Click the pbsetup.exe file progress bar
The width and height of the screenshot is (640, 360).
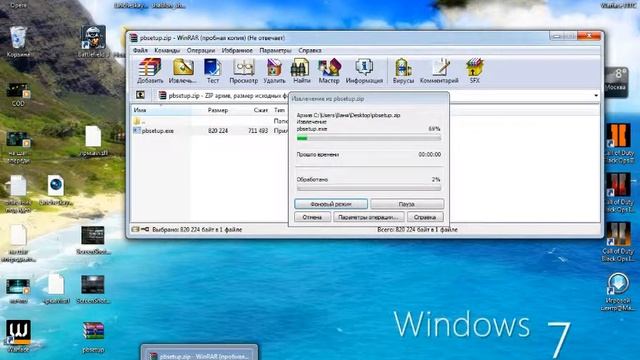369,138
